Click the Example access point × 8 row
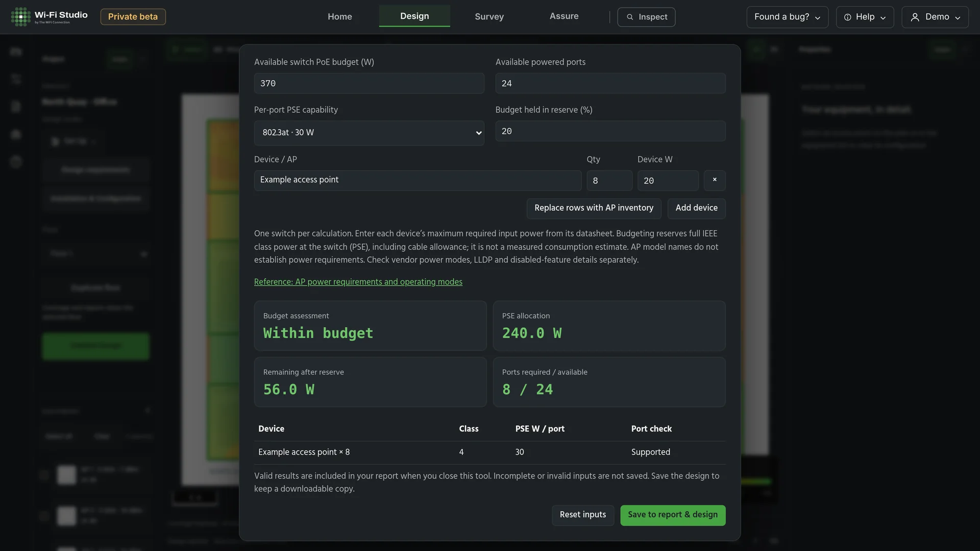Screen dimensions: 980x551 click(x=489, y=453)
